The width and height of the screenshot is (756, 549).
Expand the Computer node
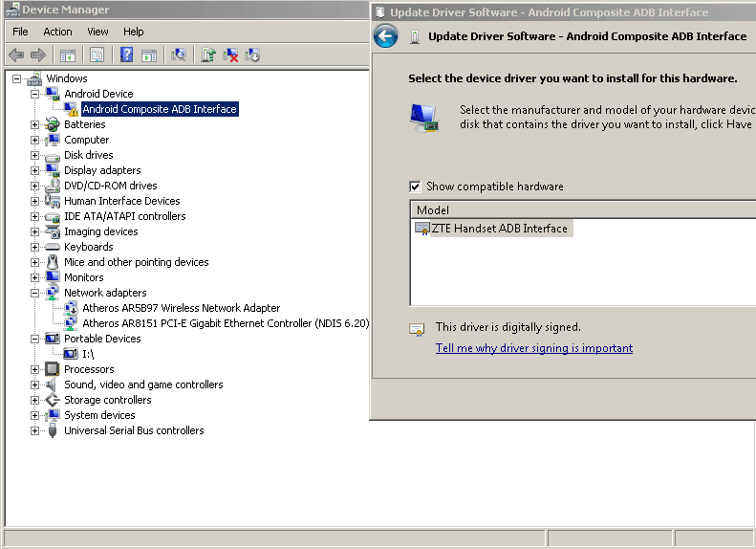point(34,140)
